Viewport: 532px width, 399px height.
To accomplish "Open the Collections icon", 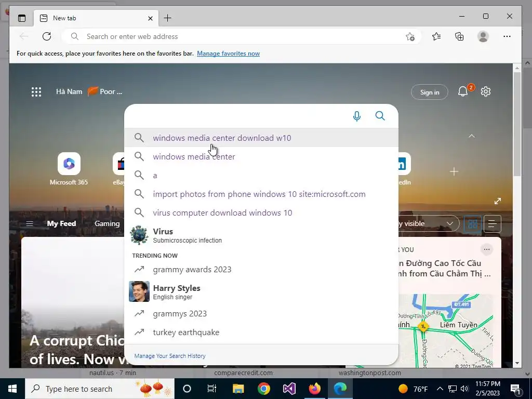I will point(459,36).
